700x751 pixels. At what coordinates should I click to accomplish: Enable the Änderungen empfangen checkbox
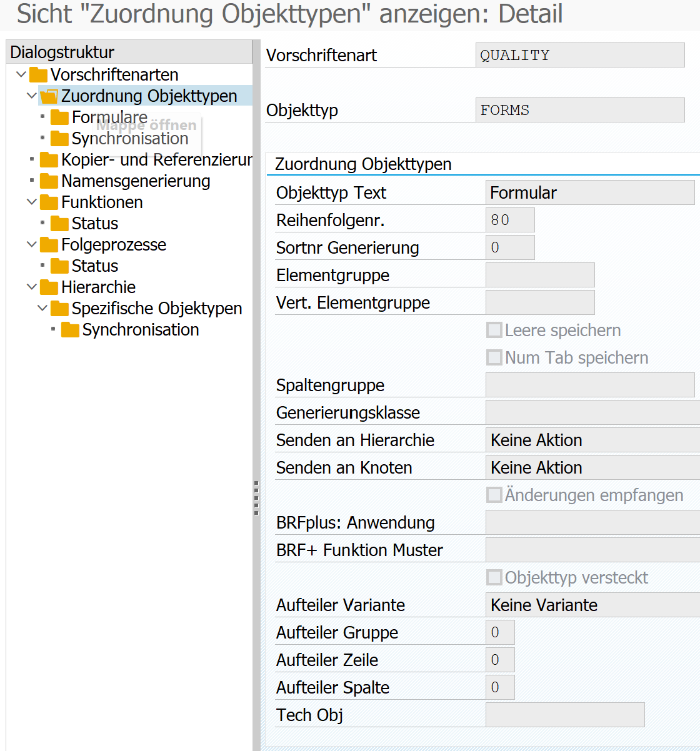point(494,495)
